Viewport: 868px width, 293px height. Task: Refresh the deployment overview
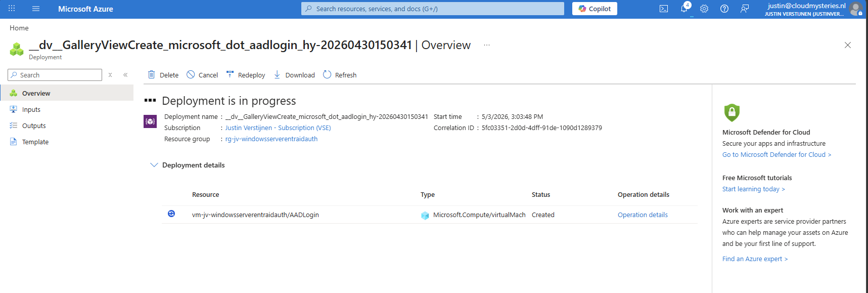point(340,75)
